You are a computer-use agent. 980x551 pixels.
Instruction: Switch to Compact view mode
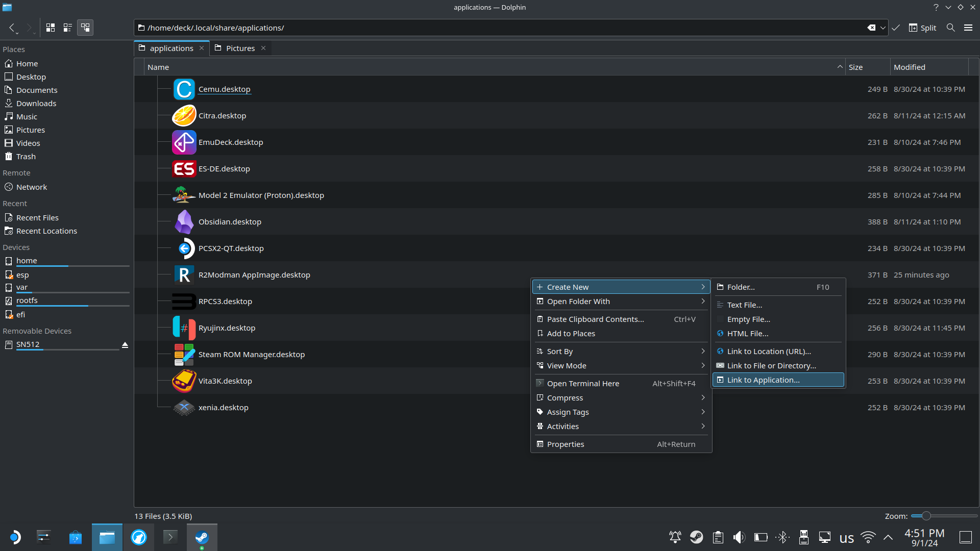(68, 28)
